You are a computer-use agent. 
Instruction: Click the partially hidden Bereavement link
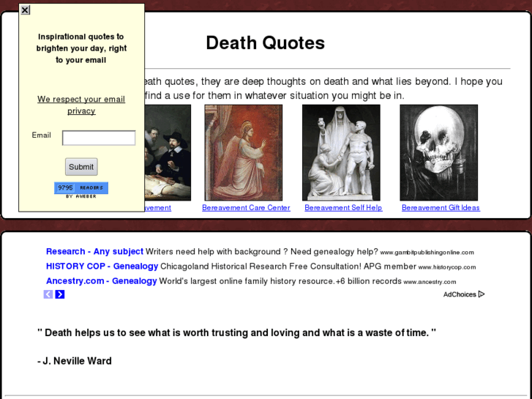point(158,208)
